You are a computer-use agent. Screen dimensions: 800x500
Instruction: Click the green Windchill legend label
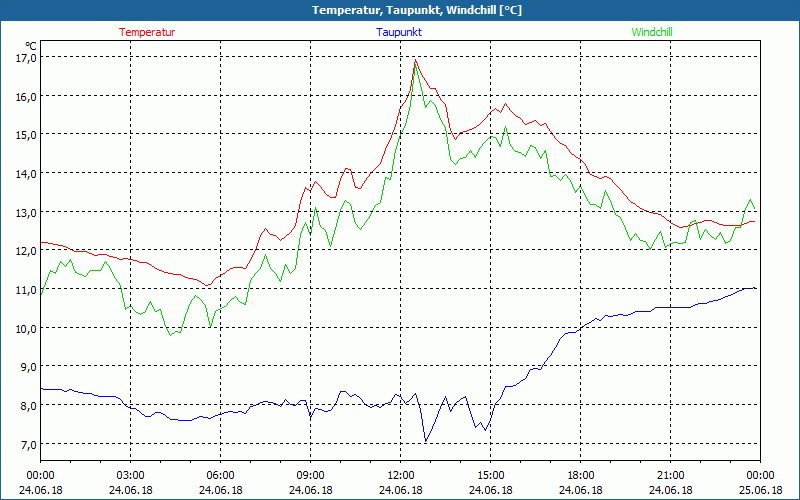pyautogui.click(x=652, y=32)
